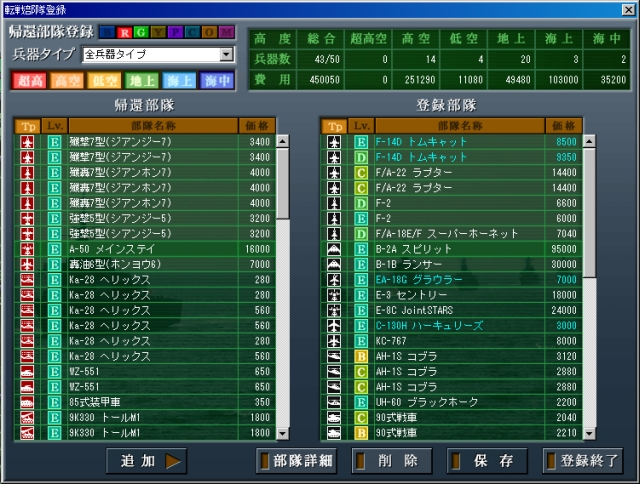Open the 兵器タイプ dropdown arrow
This screenshot has height=484, width=640.
click(226, 54)
